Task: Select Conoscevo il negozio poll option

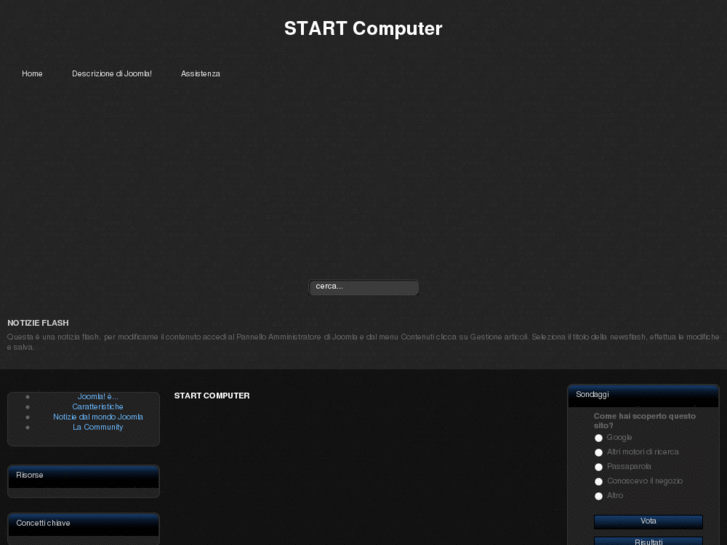Action: 599,481
